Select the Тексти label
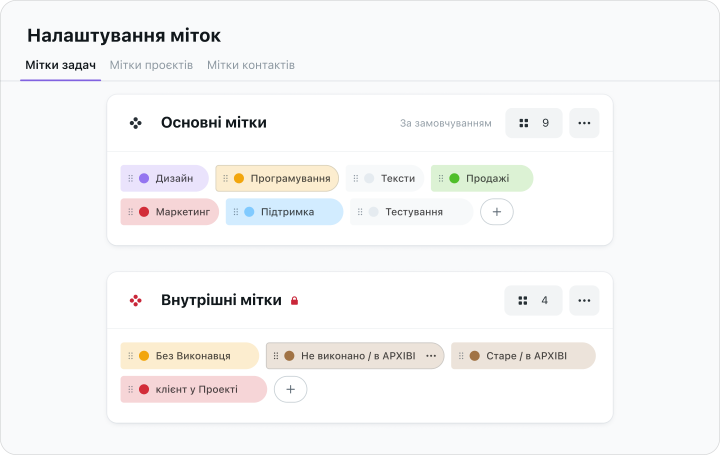Image resolution: width=720 pixels, height=455 pixels. pyautogui.click(x=385, y=178)
